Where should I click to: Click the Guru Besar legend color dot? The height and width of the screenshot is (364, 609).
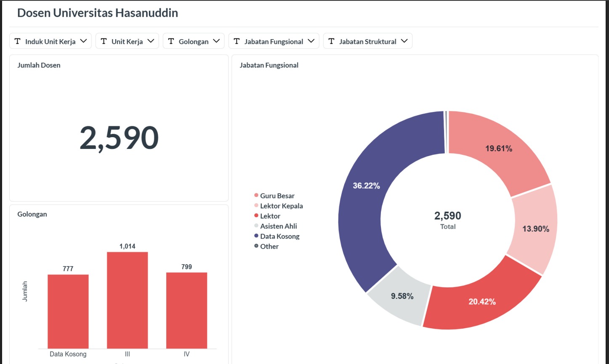coord(256,196)
